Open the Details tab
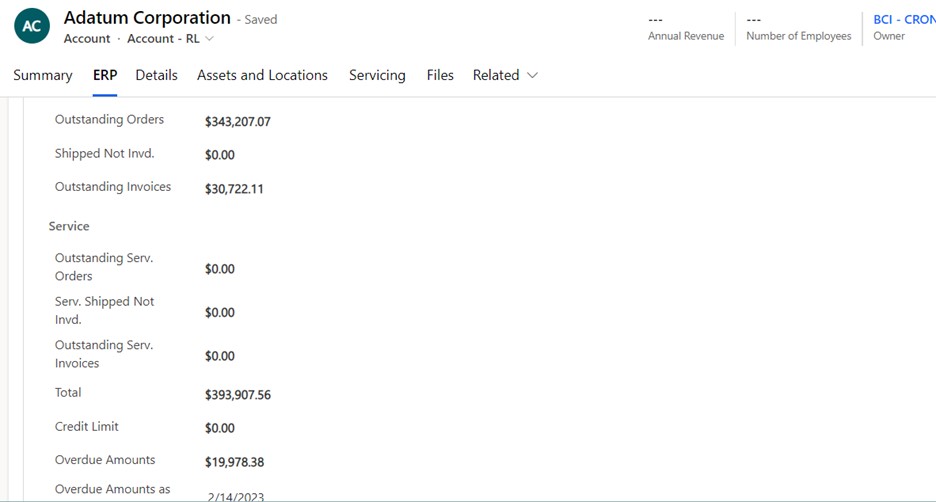Viewport: 936px width, 502px height. [x=156, y=75]
